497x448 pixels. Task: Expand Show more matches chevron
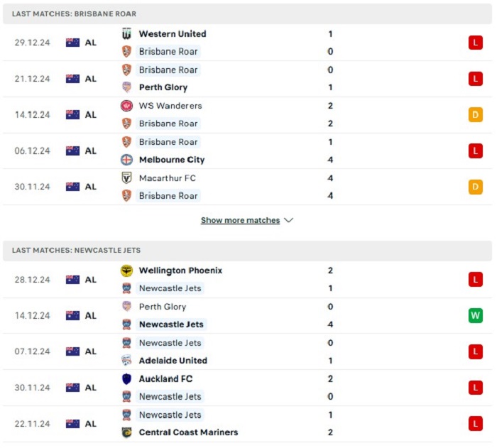(x=289, y=220)
